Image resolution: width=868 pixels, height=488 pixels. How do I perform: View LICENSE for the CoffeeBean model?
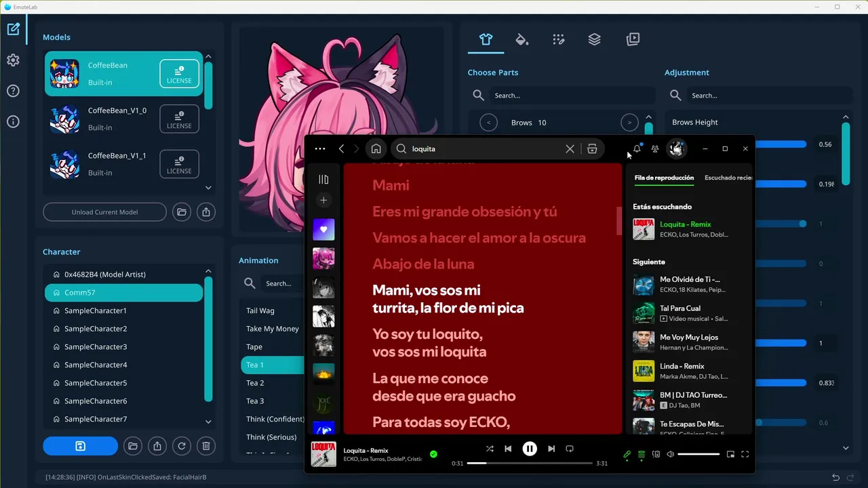pyautogui.click(x=179, y=74)
